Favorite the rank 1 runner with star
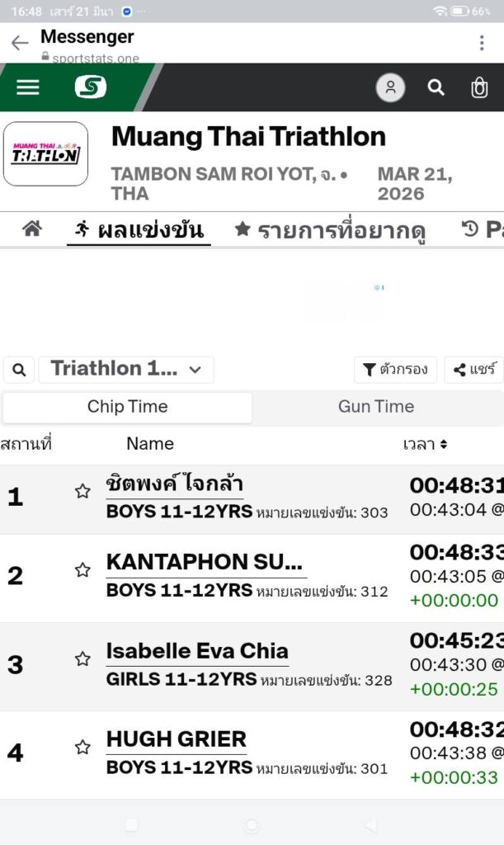 (x=82, y=492)
